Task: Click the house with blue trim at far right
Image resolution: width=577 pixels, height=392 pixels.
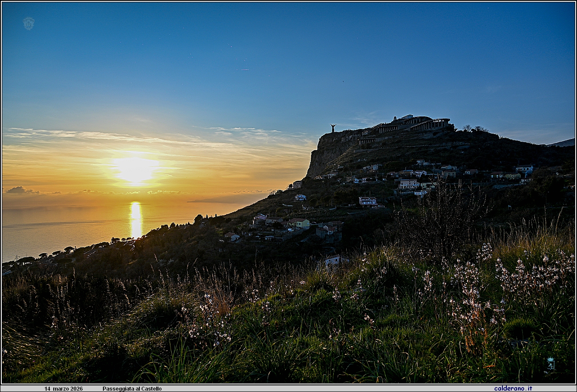Action: (524, 169)
